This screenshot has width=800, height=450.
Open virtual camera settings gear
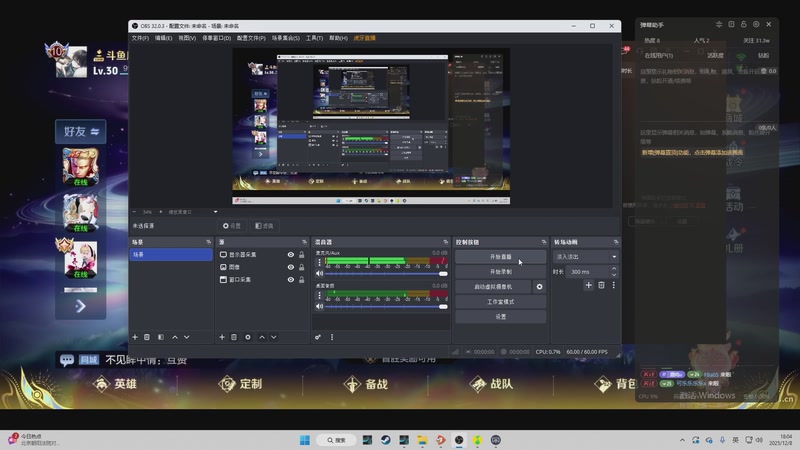click(539, 287)
